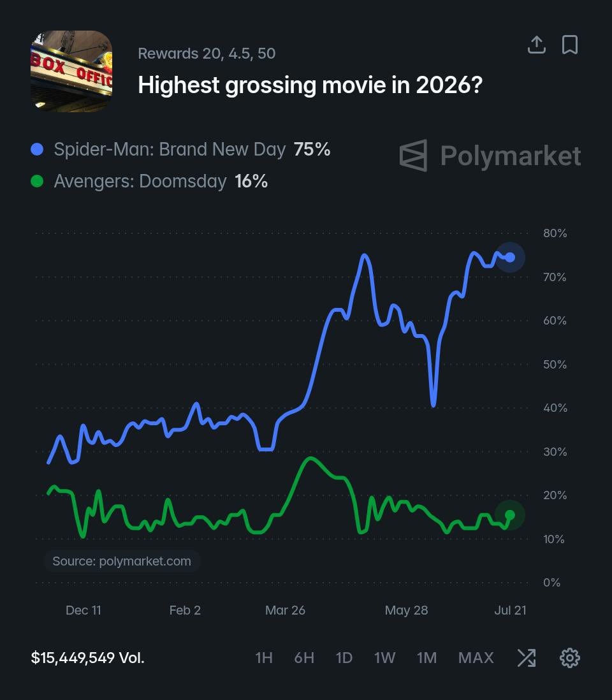
Task: Click the market title Highest grossing movie in 2026?
Action: 310,85
